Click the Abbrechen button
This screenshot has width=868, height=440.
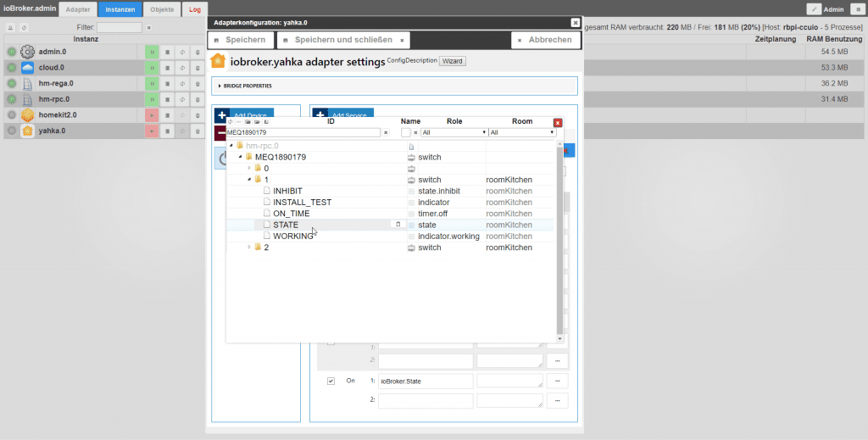(x=545, y=40)
